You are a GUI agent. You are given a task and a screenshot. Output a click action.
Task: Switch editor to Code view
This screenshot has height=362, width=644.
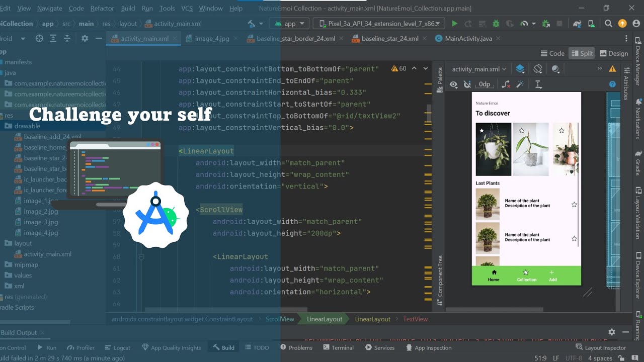coord(552,53)
